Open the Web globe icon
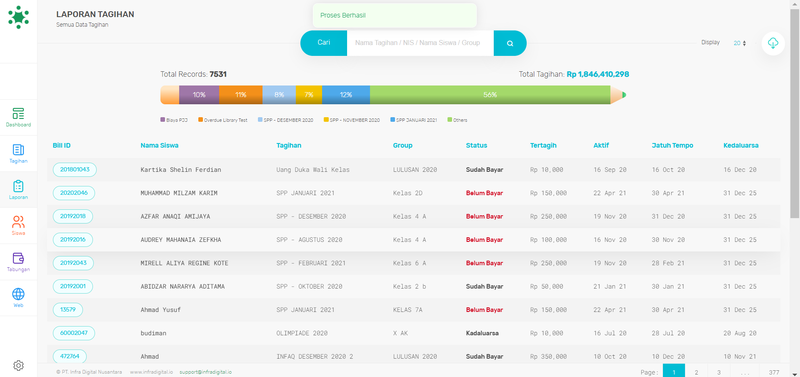 (x=18, y=294)
